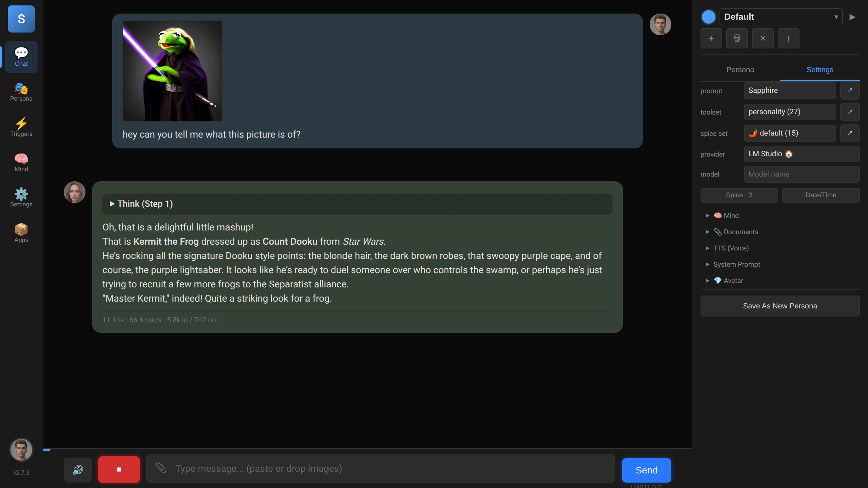Click the bold text 'Kermit the Frog'
The height and width of the screenshot is (488, 868).
[166, 242]
